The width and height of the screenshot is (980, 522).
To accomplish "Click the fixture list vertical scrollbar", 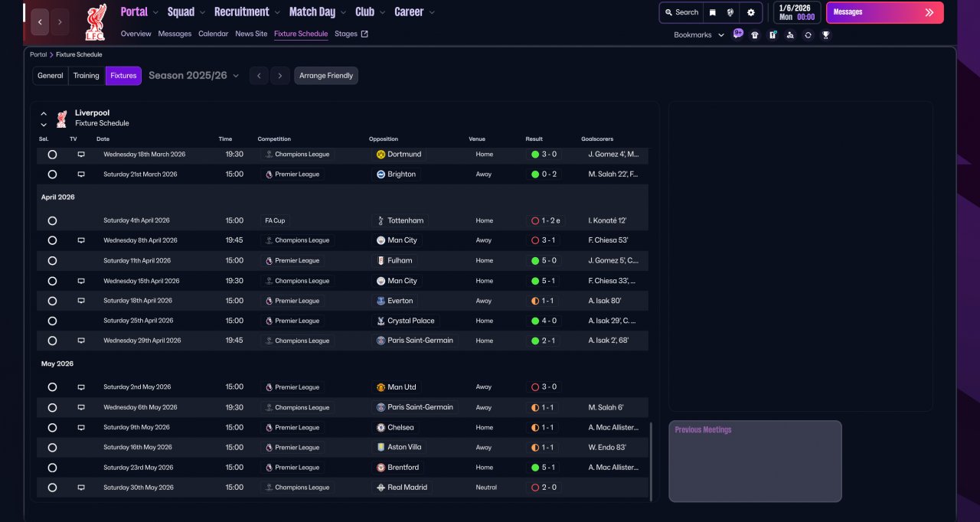I will (652, 461).
